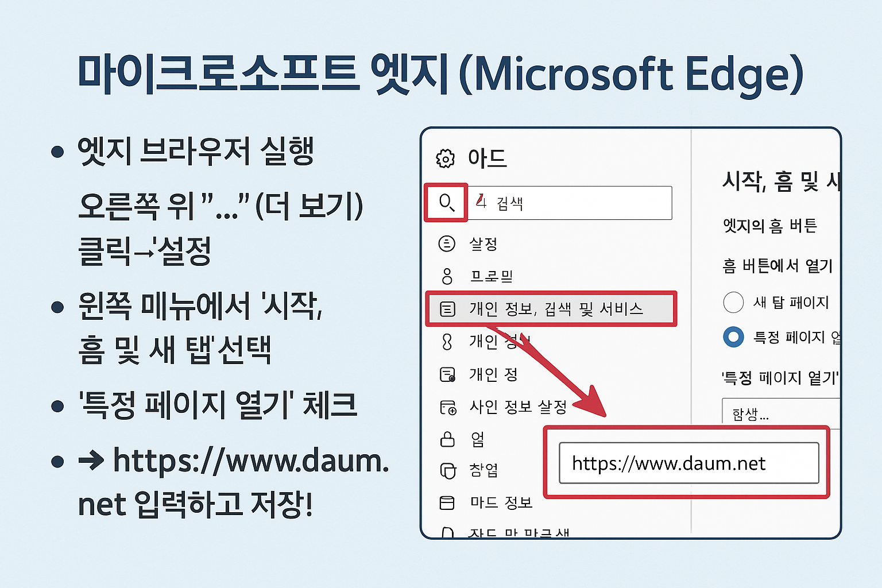Click inside the 검색 search field

568,202
